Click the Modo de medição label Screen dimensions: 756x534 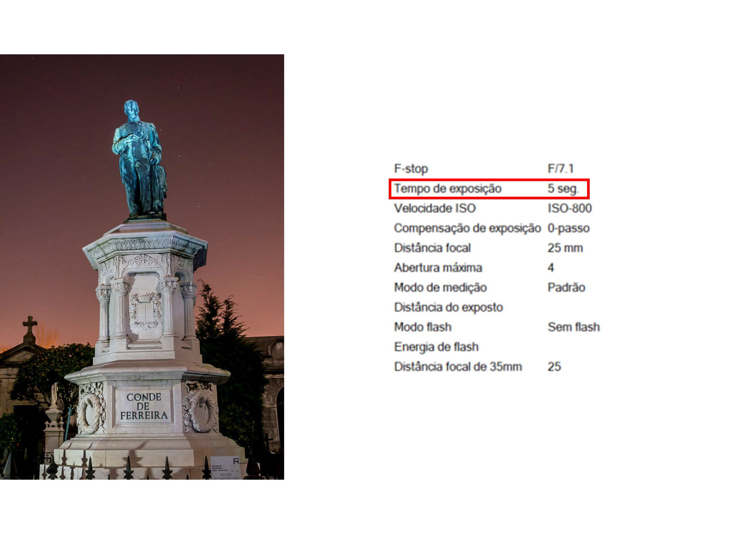point(440,288)
